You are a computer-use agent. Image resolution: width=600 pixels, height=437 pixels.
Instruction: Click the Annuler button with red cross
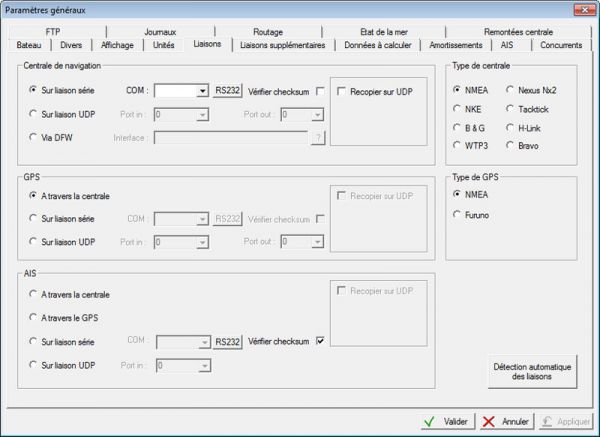(x=503, y=422)
